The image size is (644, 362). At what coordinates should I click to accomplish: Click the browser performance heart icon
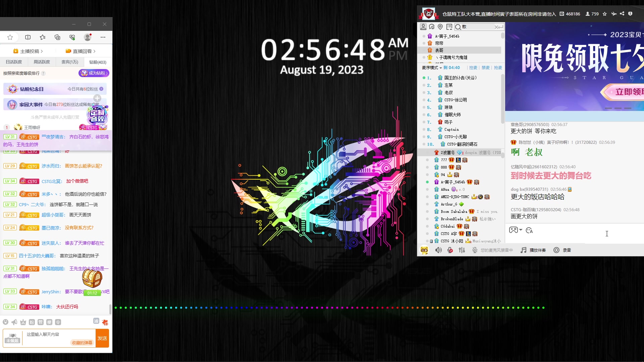72,37
